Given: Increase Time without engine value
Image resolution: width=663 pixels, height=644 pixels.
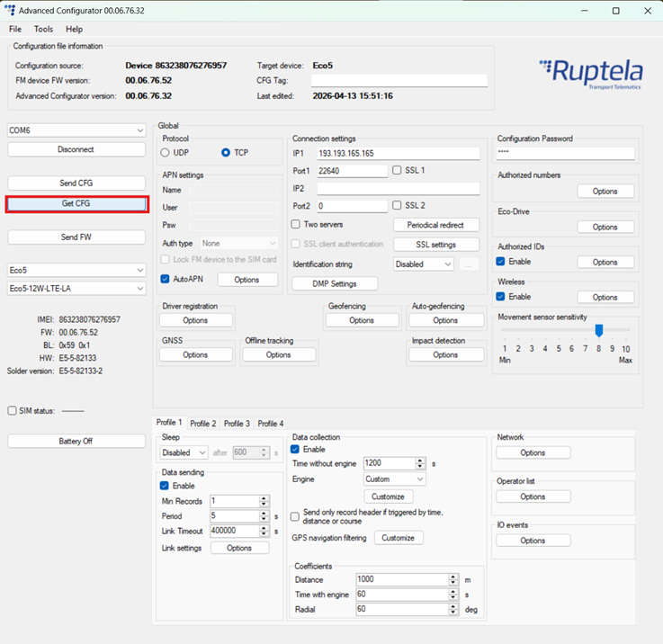Looking at the screenshot, I should [x=420, y=461].
